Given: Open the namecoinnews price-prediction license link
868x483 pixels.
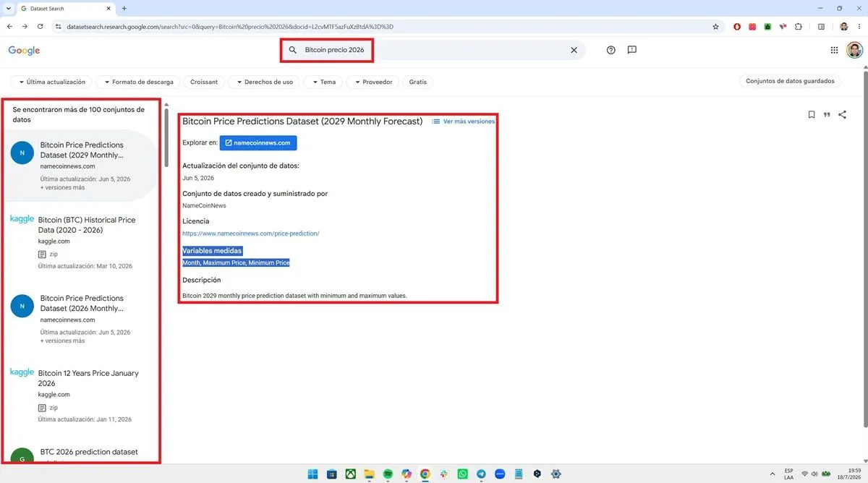Looking at the screenshot, I should [250, 234].
